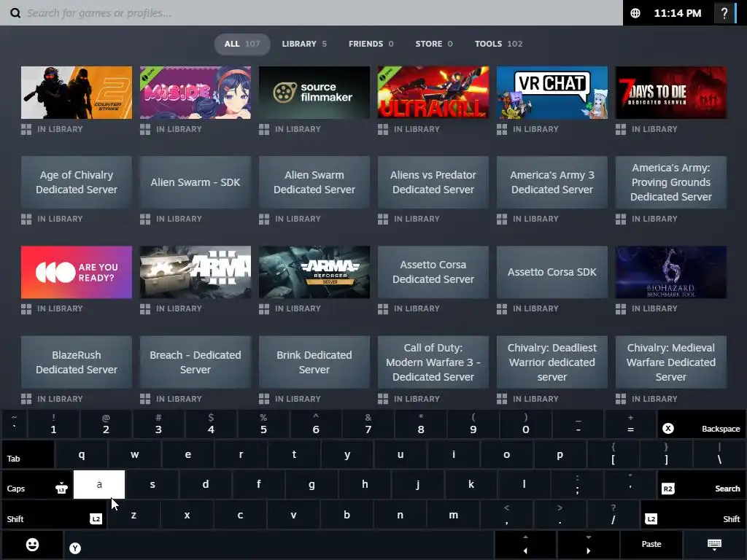Toggle the left Shift key
Viewport: 747px width, 560px height.
click(x=54, y=515)
